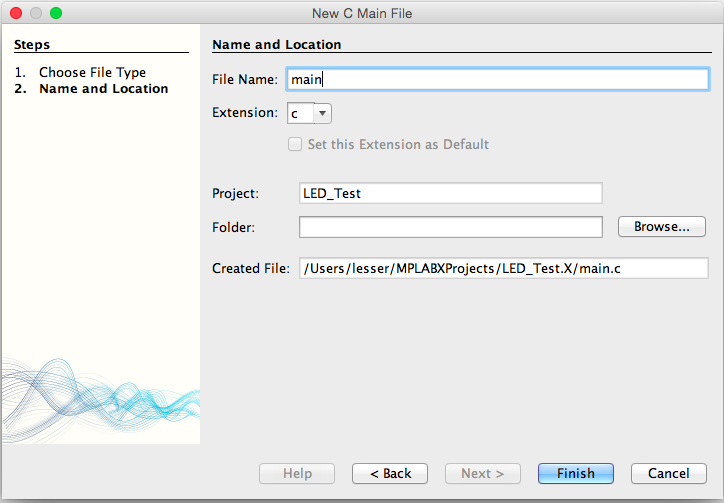Go to previous step with Back button

click(390, 473)
